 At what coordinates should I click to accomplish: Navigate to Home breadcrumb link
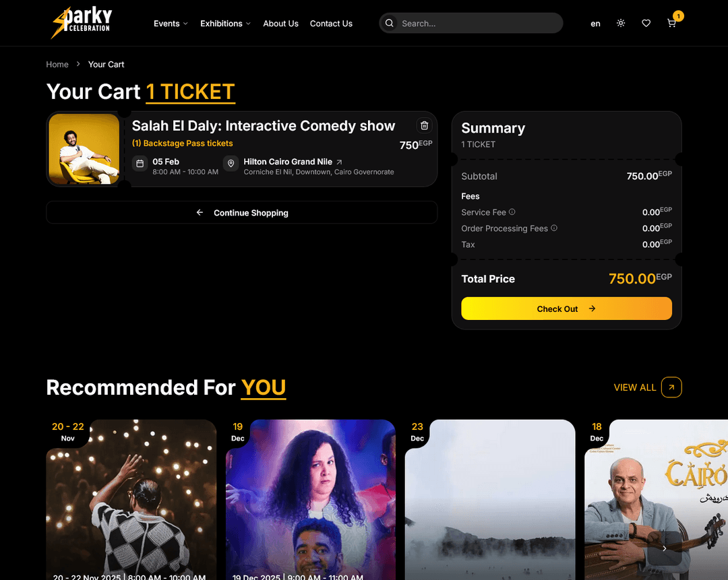pos(57,65)
